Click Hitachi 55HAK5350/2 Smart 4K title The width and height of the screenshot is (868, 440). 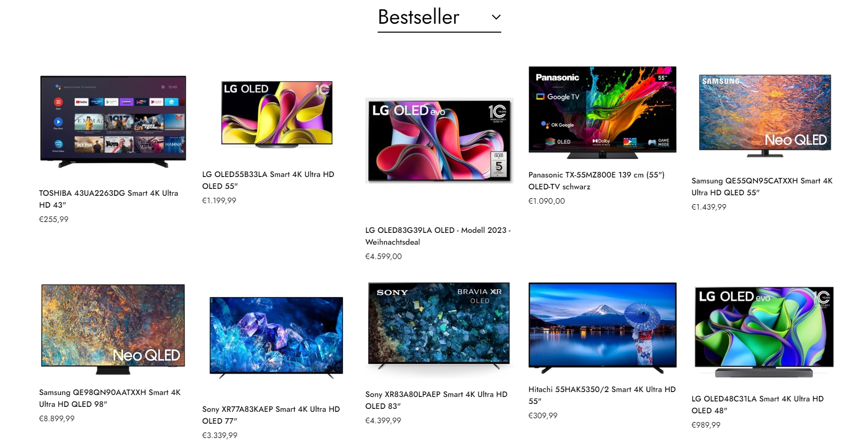point(602,395)
